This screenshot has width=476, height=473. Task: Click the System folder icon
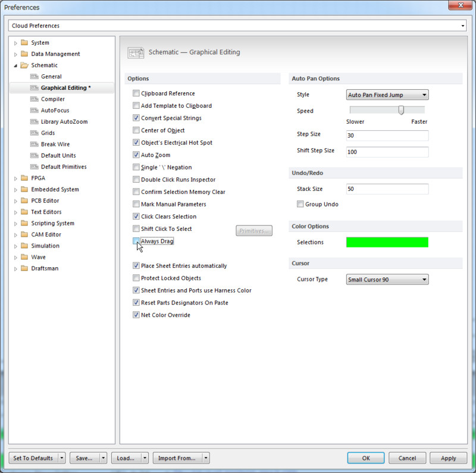click(24, 42)
